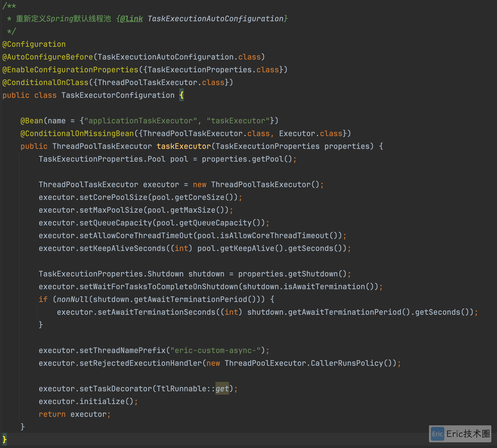Click the "applicationTaskExecutor" string literal
The image size is (497, 448).
coord(141,121)
